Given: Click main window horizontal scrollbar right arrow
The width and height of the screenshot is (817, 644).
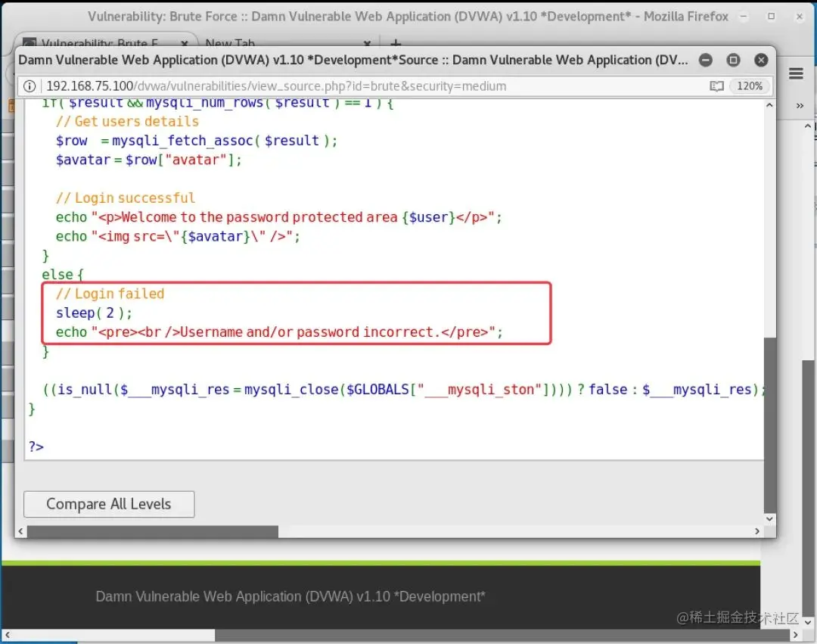Looking at the screenshot, I should tap(795, 635).
